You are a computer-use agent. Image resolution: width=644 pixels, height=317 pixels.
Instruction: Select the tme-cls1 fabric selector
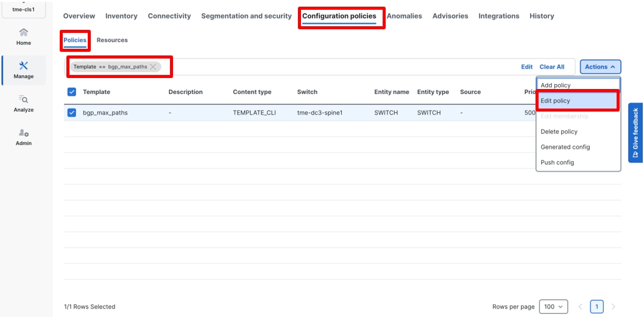(x=23, y=10)
